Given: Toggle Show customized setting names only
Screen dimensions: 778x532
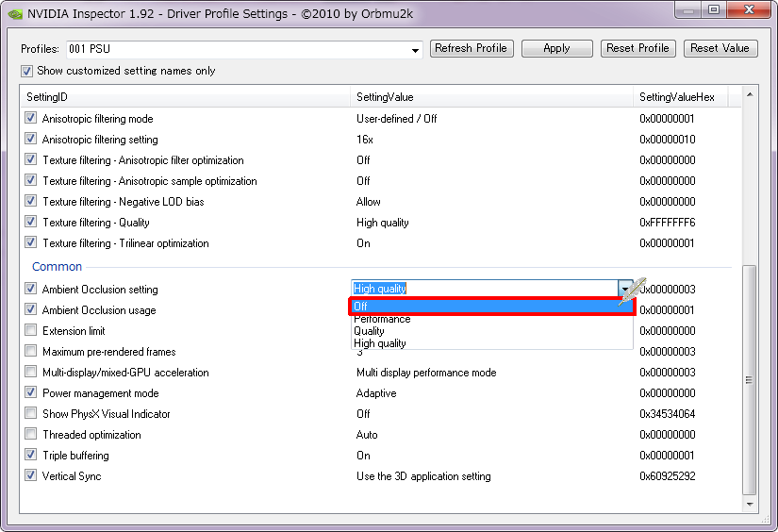Looking at the screenshot, I should 26,71.
